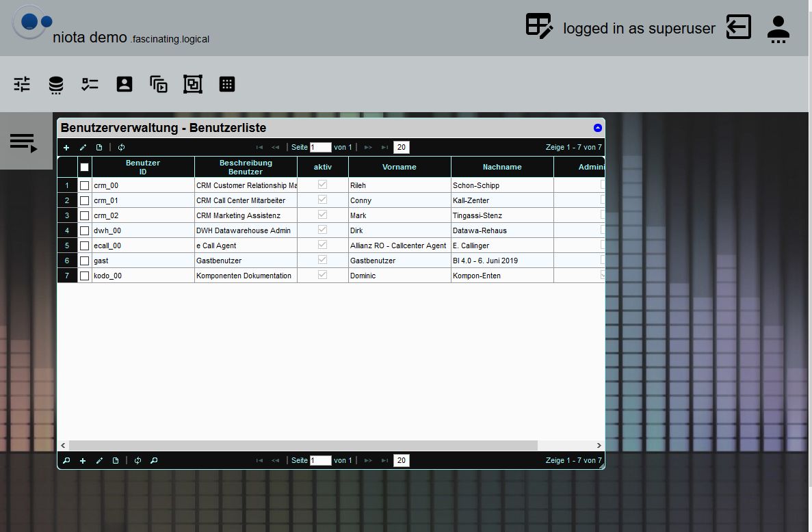
Task: Check the checkbox next to crm_00
Action: click(x=84, y=185)
